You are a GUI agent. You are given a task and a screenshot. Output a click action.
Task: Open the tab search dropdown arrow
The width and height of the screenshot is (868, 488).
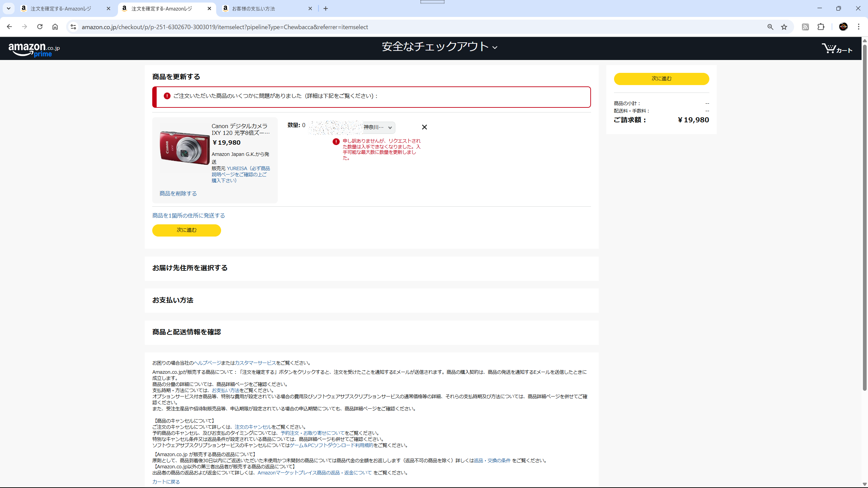click(x=8, y=8)
